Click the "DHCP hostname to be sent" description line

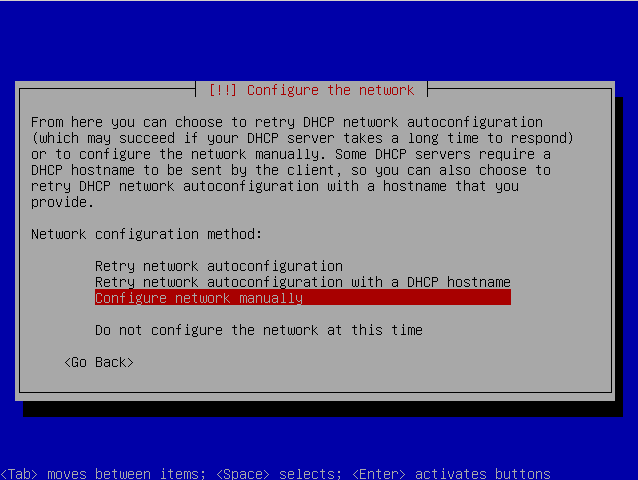(291, 170)
